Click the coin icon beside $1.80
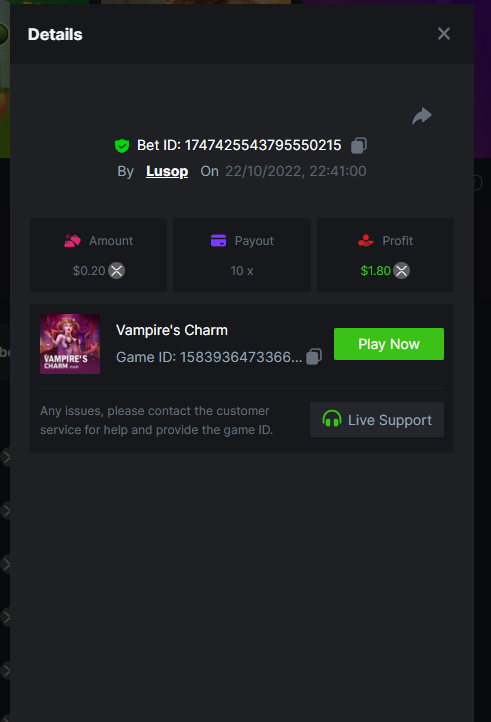 coord(402,271)
